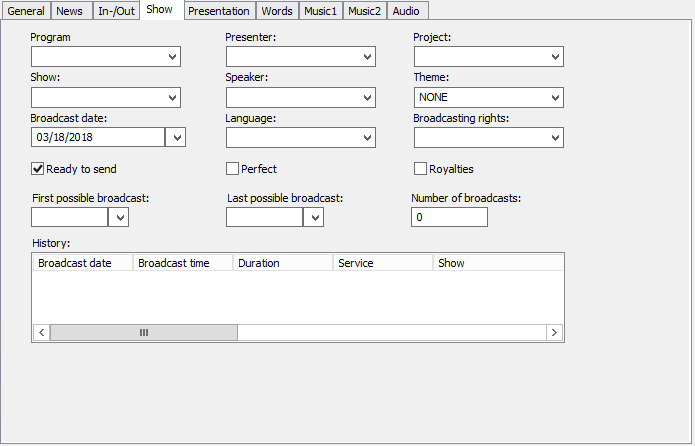Open the News tab

coord(70,11)
